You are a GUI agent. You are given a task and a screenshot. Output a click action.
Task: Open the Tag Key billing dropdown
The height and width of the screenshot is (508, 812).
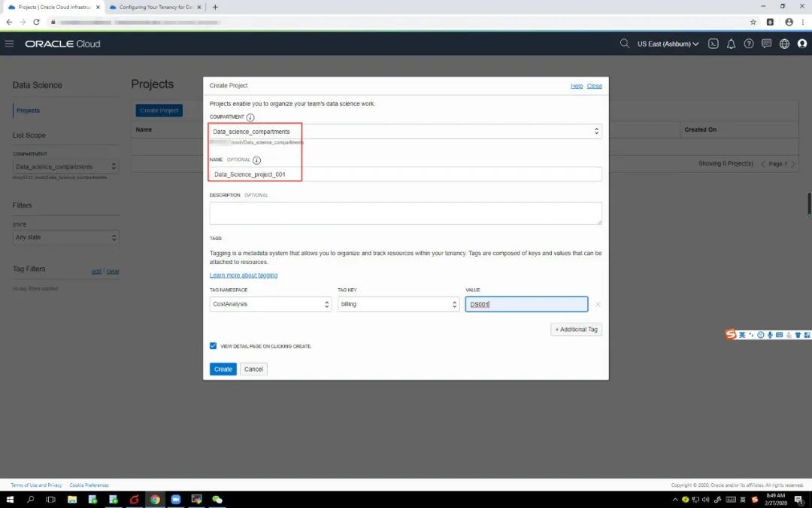click(x=398, y=304)
